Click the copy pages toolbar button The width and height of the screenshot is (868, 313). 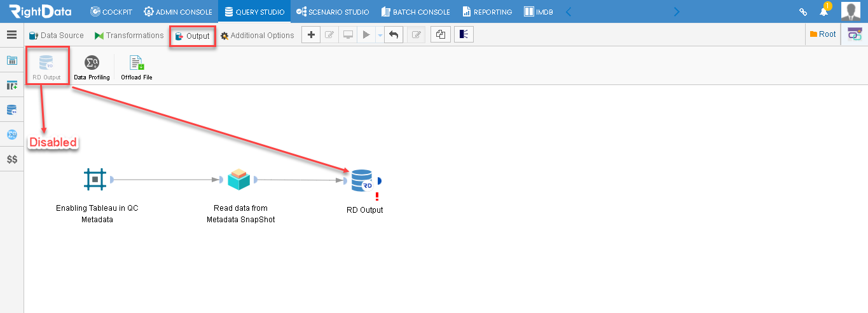click(x=440, y=35)
